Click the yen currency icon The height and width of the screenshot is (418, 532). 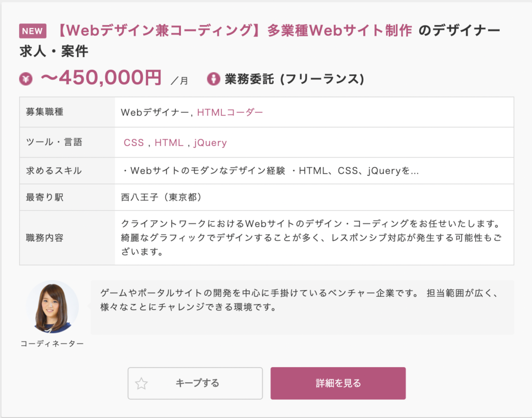[x=26, y=79]
